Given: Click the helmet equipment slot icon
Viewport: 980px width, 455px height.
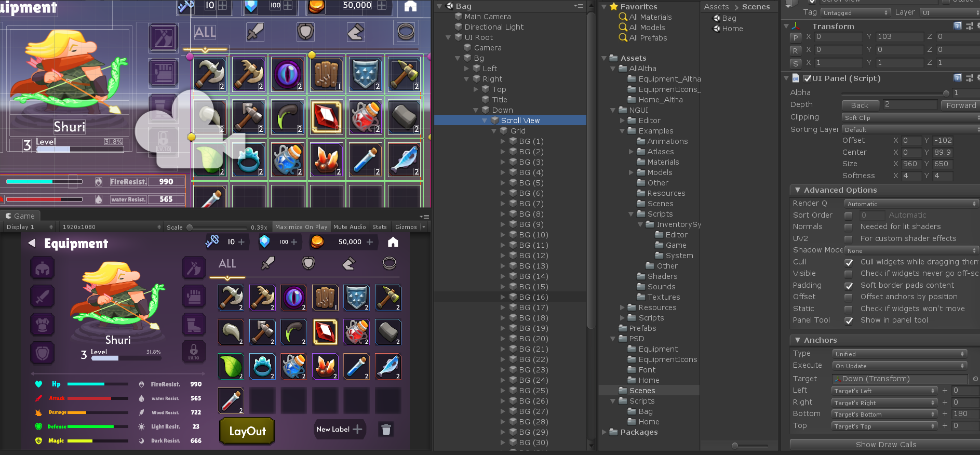Looking at the screenshot, I should click(43, 269).
